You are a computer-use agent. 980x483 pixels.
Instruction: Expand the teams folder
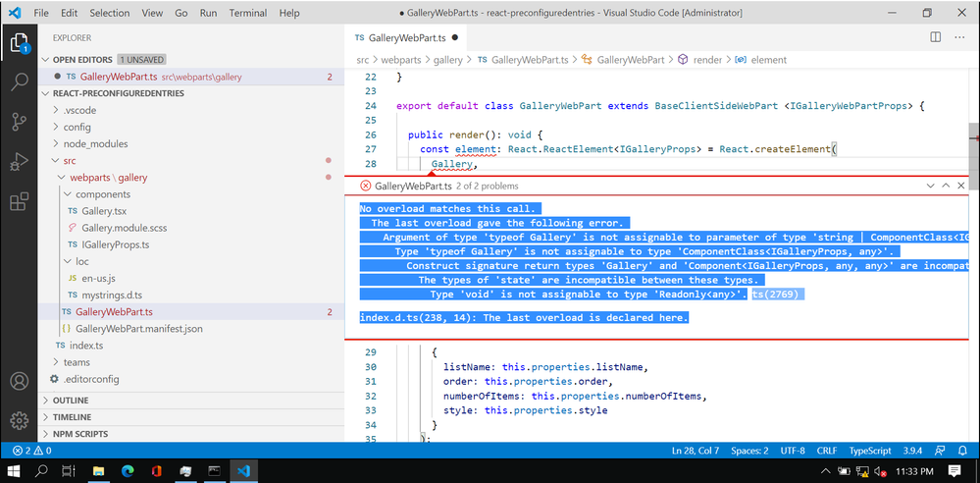[x=190, y=362]
